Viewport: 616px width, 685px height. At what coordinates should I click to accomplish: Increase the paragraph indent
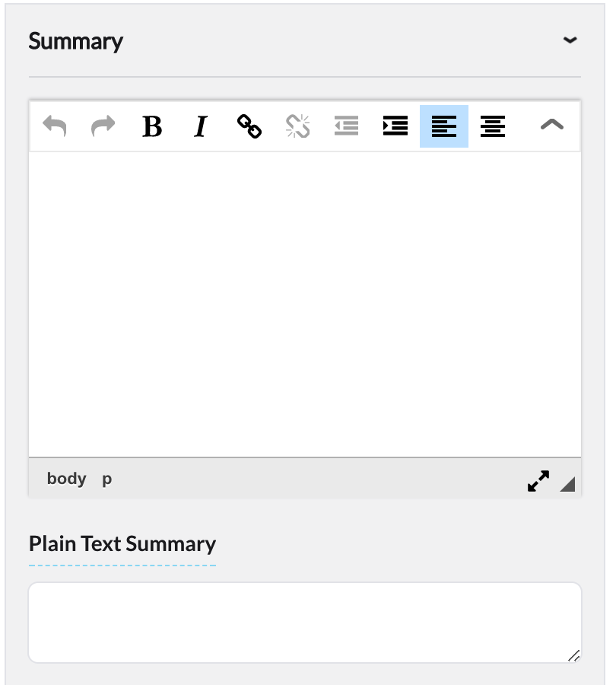tap(395, 126)
